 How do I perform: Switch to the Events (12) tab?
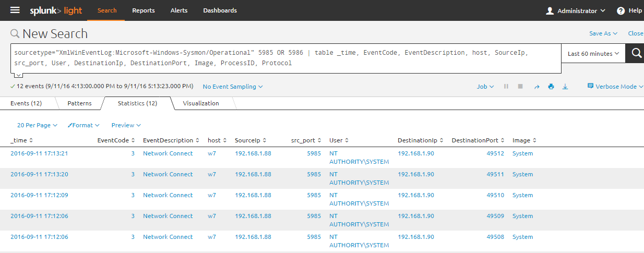click(x=26, y=103)
